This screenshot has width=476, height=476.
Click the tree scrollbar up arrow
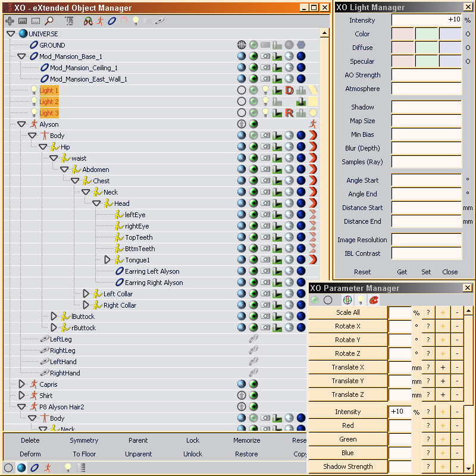click(x=324, y=33)
